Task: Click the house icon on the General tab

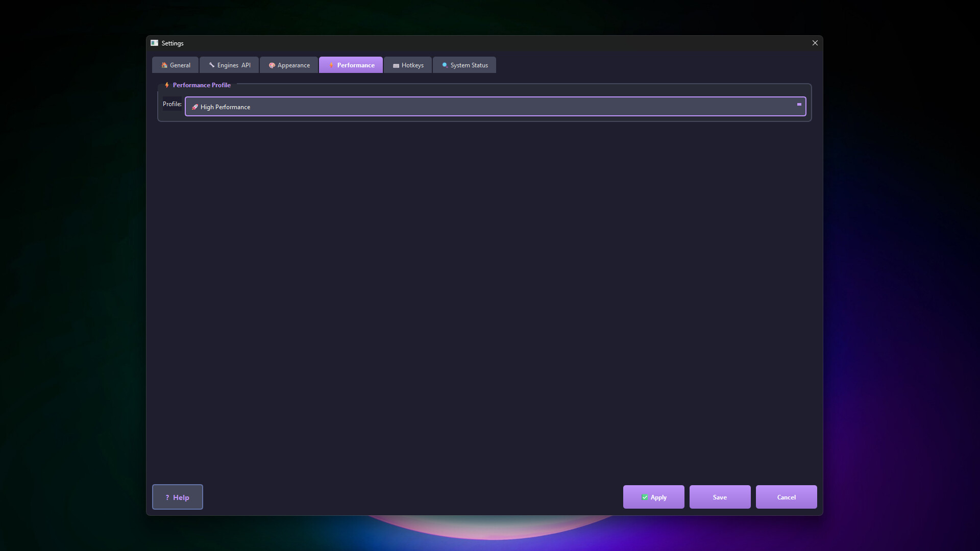Action: [164, 65]
